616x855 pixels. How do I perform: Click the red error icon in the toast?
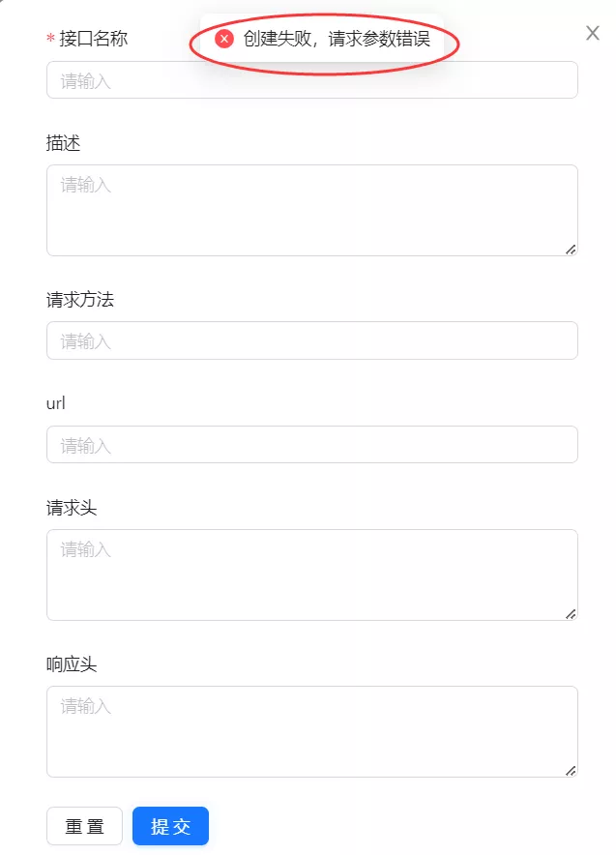pos(224,39)
